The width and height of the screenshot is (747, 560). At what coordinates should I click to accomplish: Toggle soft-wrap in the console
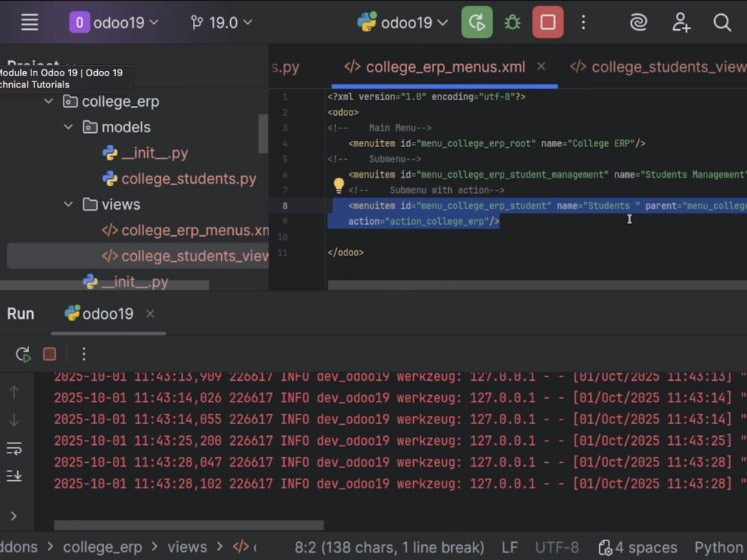pos(13,448)
